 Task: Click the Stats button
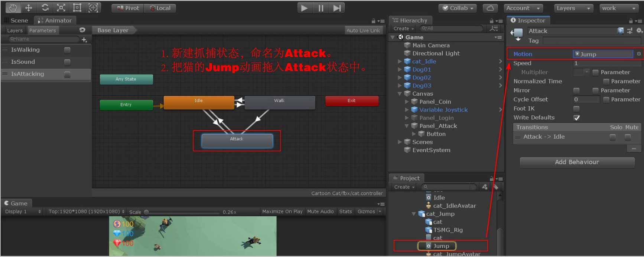coord(345,211)
